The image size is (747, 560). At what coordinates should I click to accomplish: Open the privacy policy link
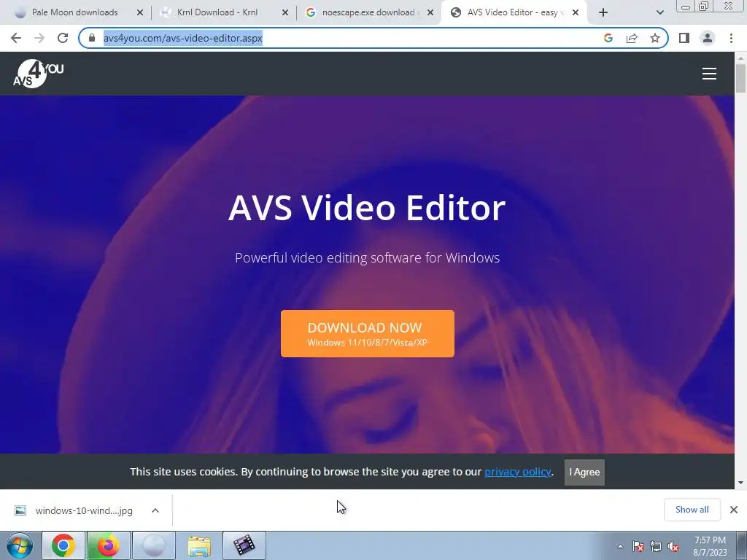(517, 472)
